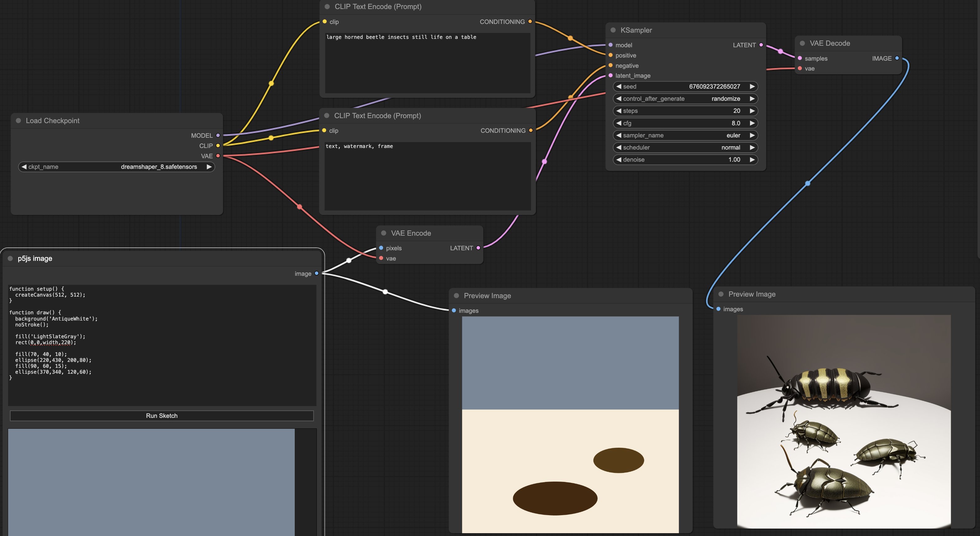Click the p5js image node's image output socket

click(x=317, y=274)
